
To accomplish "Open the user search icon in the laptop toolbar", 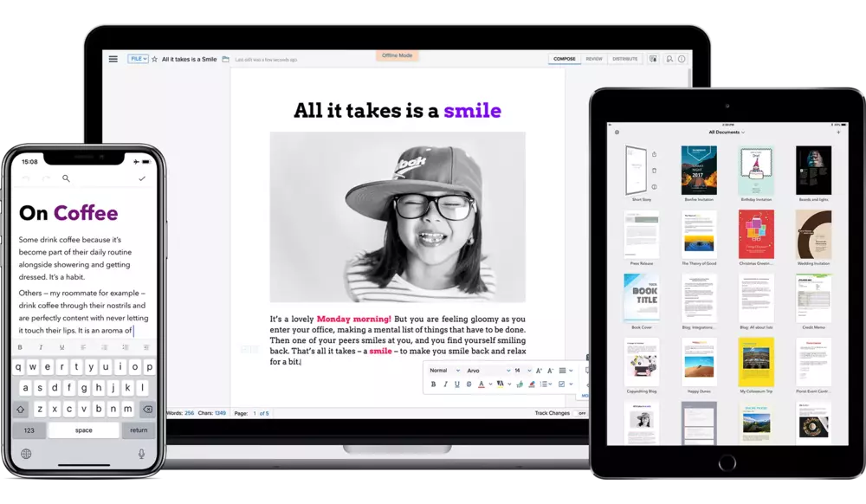I will click(669, 59).
